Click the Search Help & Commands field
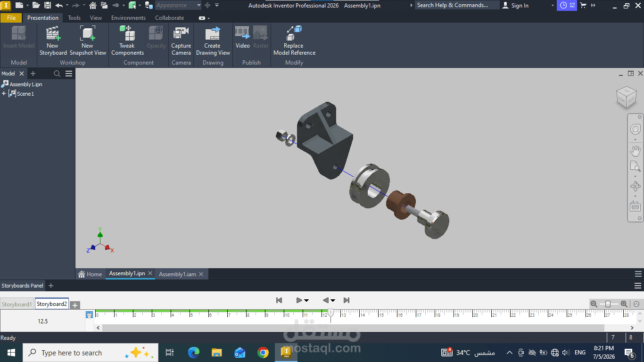 [x=457, y=5]
